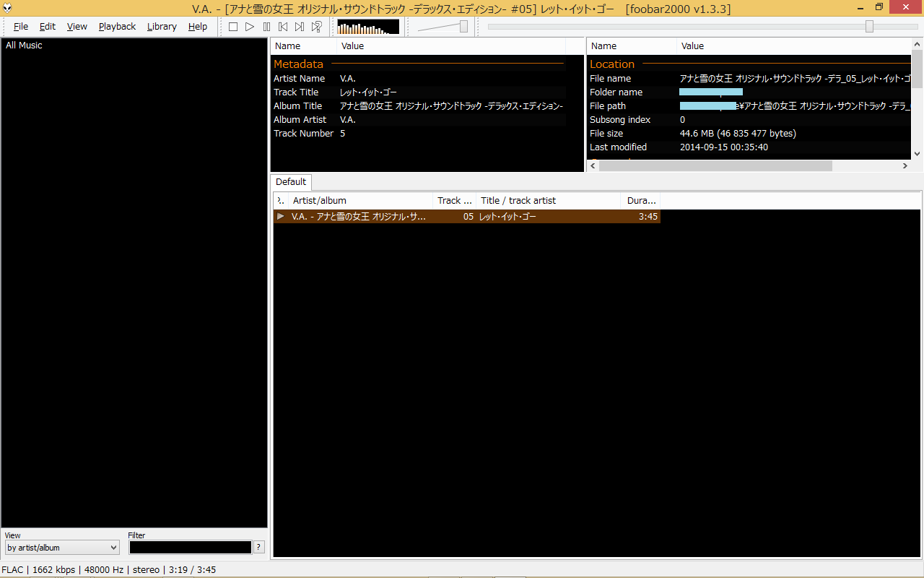The image size is (924, 578).
Task: Click the Location panel scroll left arrow
Action: pyautogui.click(x=593, y=166)
